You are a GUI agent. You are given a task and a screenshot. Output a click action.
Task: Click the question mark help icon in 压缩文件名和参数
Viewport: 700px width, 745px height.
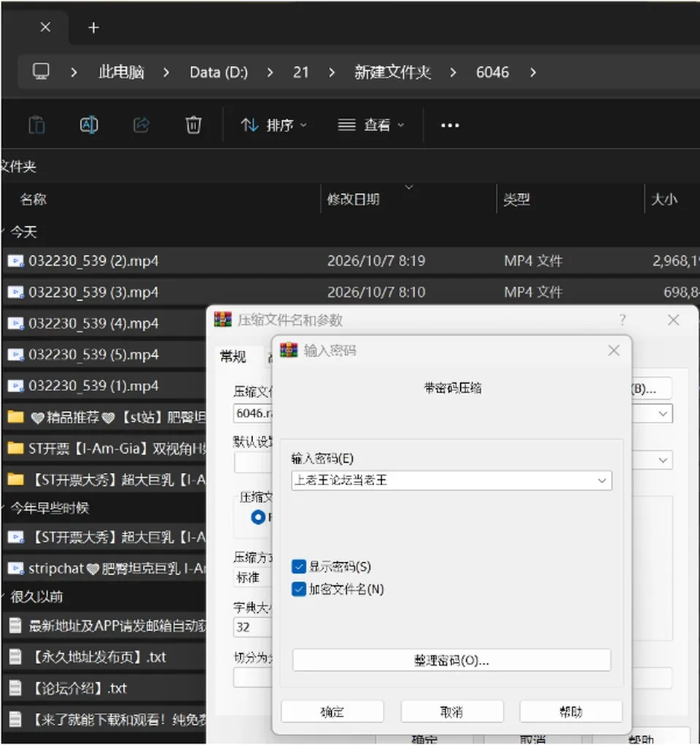pos(623,320)
